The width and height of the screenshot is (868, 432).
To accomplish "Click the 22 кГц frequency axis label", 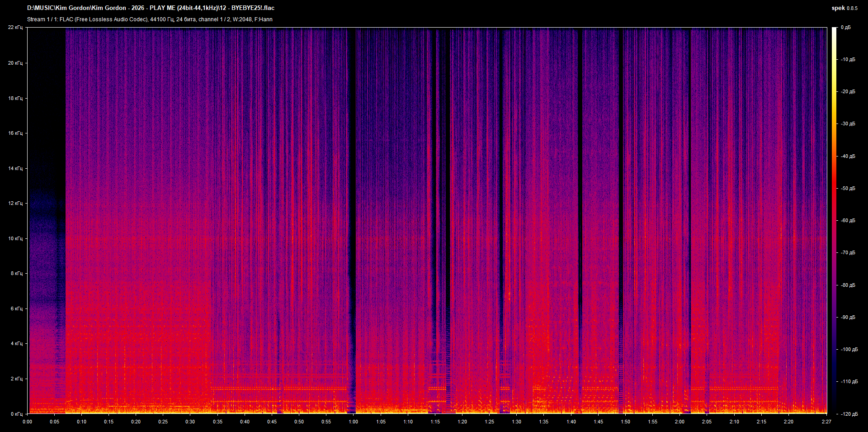I will [16, 27].
